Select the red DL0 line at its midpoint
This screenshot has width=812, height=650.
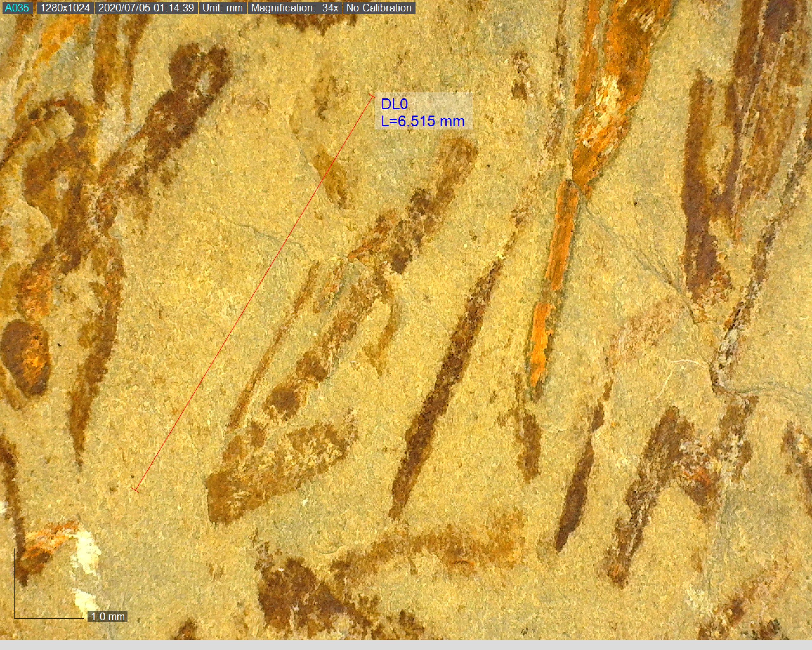(x=254, y=293)
